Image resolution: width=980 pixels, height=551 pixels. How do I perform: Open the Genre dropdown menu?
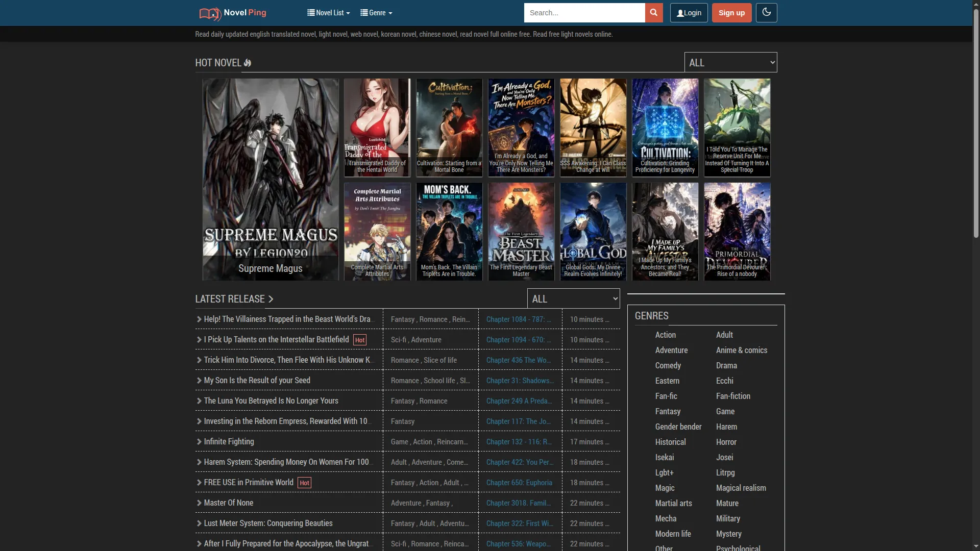click(376, 13)
